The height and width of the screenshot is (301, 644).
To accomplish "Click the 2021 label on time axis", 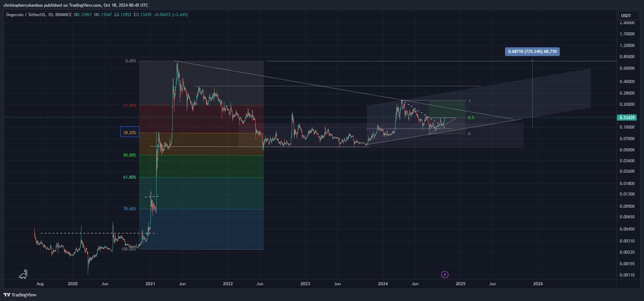I will pyautogui.click(x=150, y=284).
